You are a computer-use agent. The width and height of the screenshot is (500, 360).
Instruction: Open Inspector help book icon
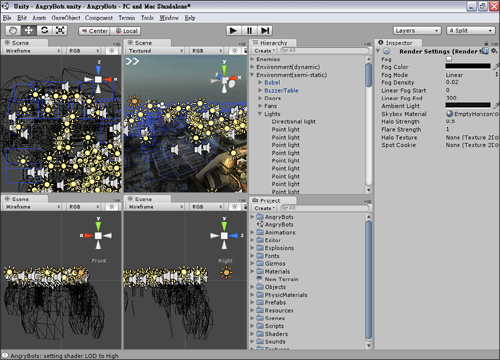point(485,51)
